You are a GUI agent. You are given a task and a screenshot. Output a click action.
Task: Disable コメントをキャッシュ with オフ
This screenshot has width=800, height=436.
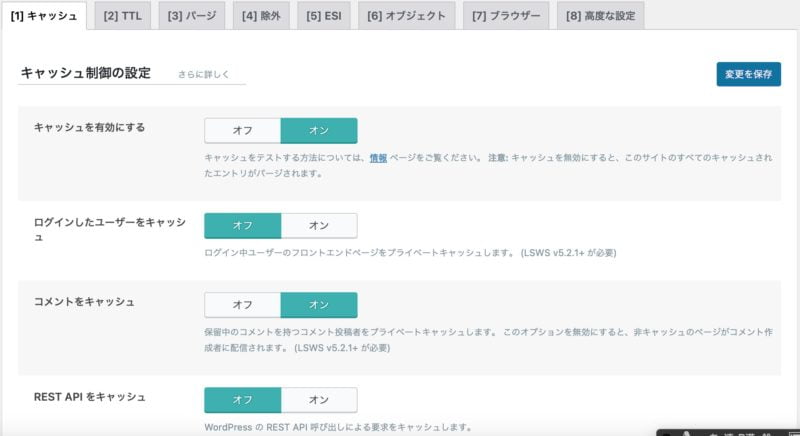[242, 305]
